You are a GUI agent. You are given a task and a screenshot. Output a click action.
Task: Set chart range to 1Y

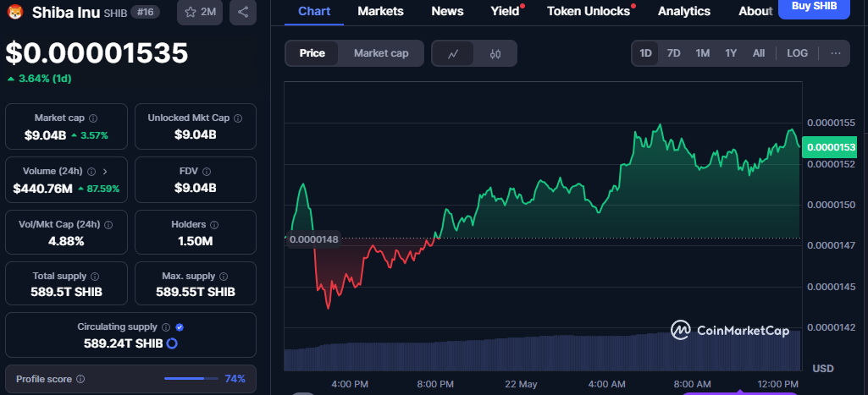tap(731, 53)
